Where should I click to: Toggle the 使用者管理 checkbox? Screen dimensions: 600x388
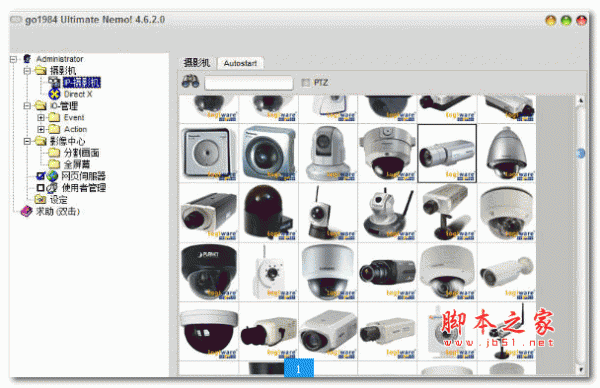40,188
